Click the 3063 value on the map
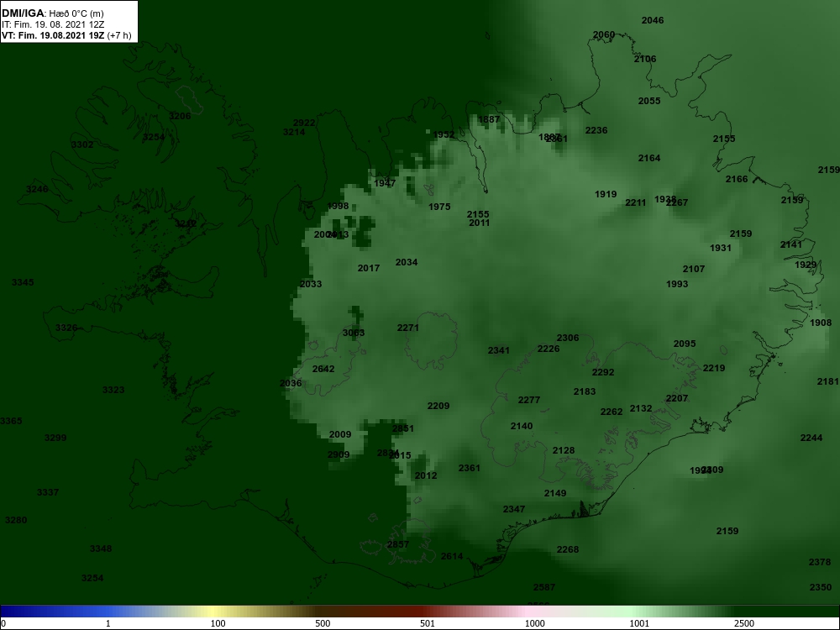Viewport: 840px width, 630px height. point(354,333)
